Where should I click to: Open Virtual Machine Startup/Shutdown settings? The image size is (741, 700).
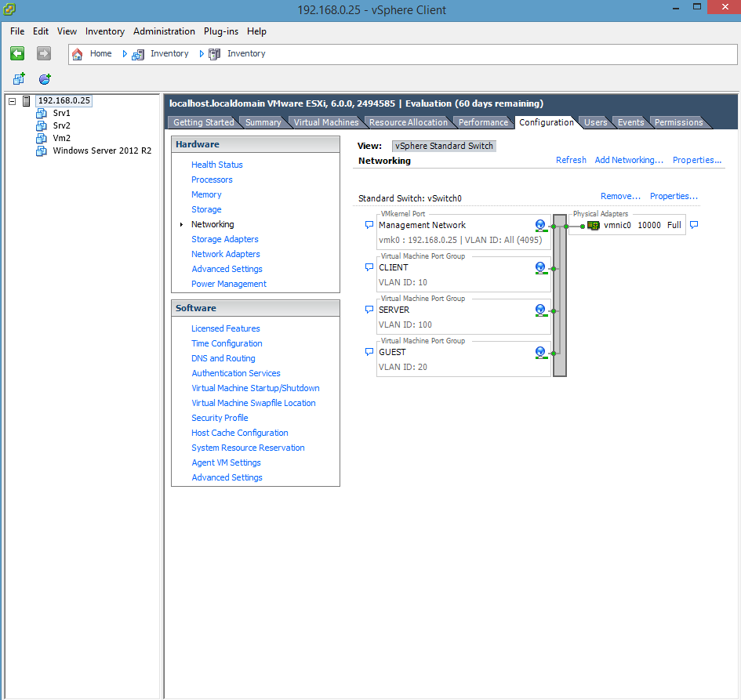click(x=255, y=388)
